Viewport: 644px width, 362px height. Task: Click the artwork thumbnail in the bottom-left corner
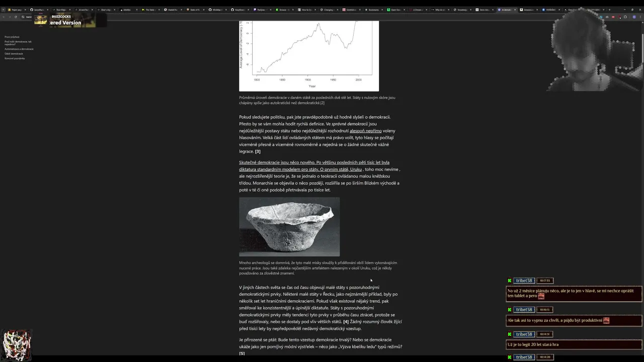pyautogui.click(x=17, y=345)
